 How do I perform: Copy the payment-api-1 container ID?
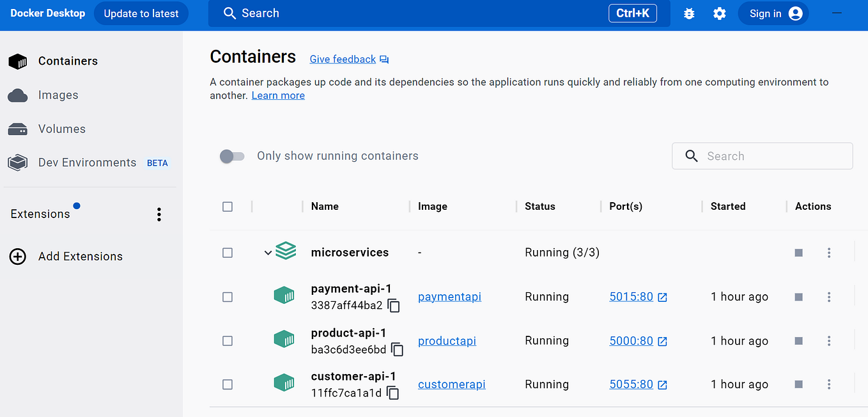pyautogui.click(x=394, y=305)
